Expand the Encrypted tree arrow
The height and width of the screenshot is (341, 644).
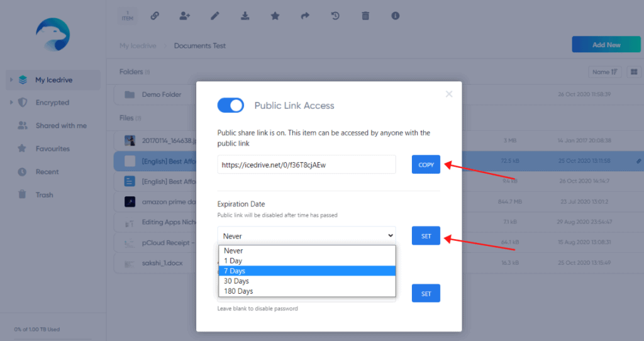[11, 103]
